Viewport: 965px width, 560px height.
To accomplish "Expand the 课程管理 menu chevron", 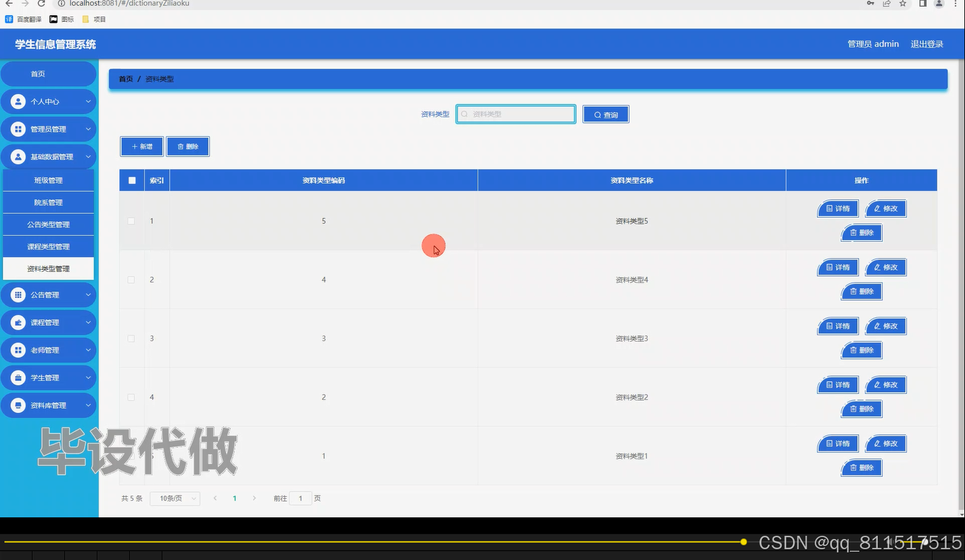I will tap(88, 323).
